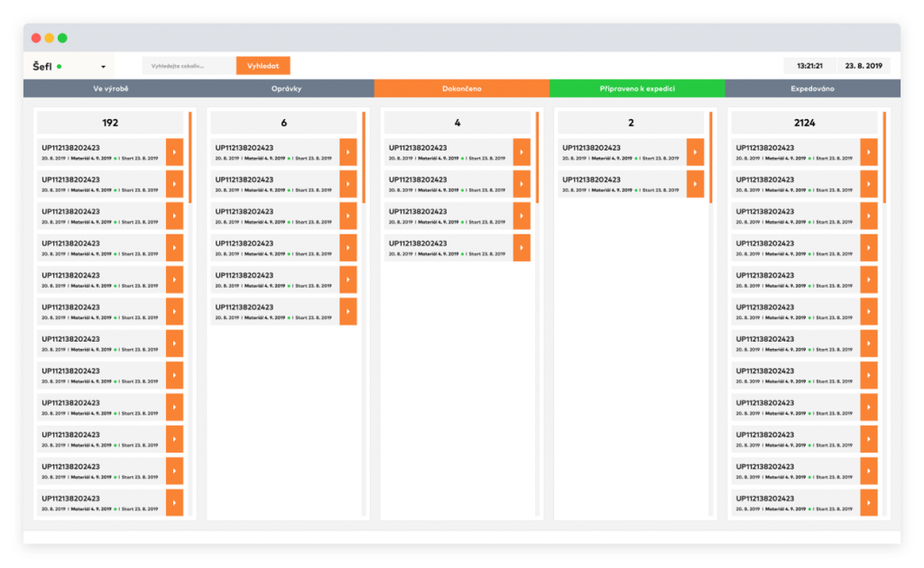Screen dimensions: 924x568
Task: Select the Expedováno tab
Action: coord(812,89)
